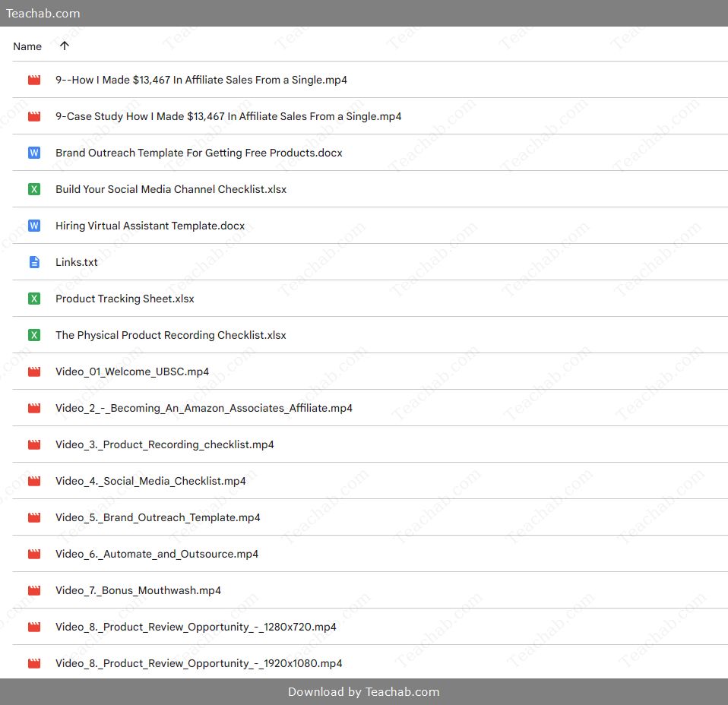Click the text file icon beside Links.txt
728x705 pixels.
[34, 262]
